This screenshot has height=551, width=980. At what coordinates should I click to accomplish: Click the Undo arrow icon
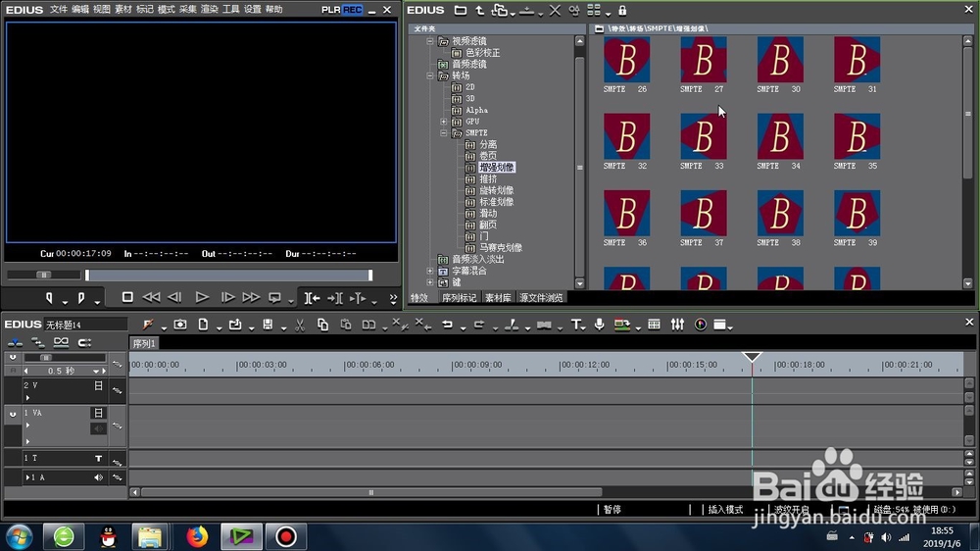coord(447,324)
